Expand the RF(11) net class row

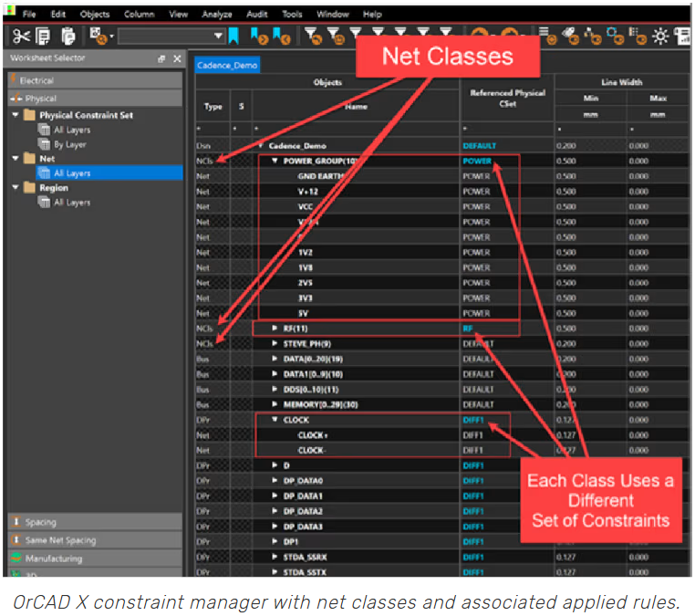click(275, 329)
